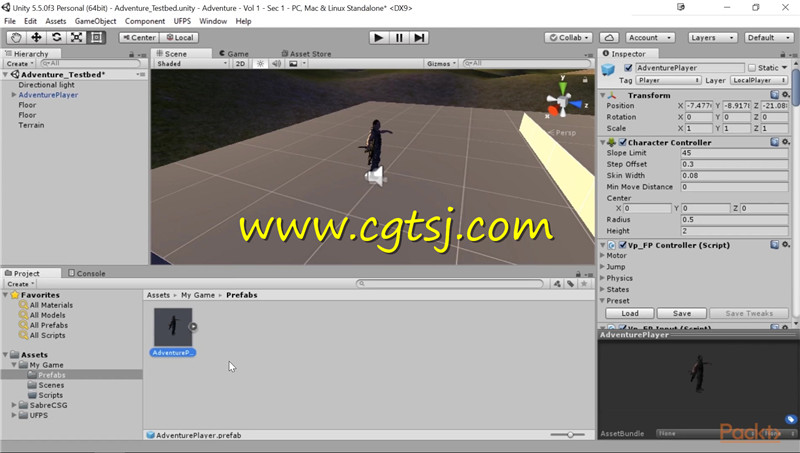The height and width of the screenshot is (453, 800).
Task: Toggle the AdventurePlayer active checkbox
Action: tap(628, 68)
